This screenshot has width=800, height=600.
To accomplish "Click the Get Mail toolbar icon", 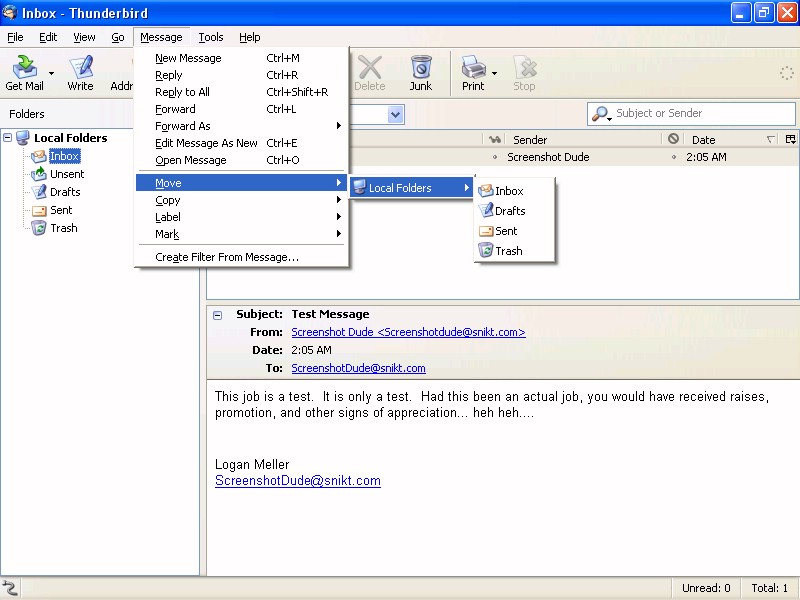I will 24,73.
